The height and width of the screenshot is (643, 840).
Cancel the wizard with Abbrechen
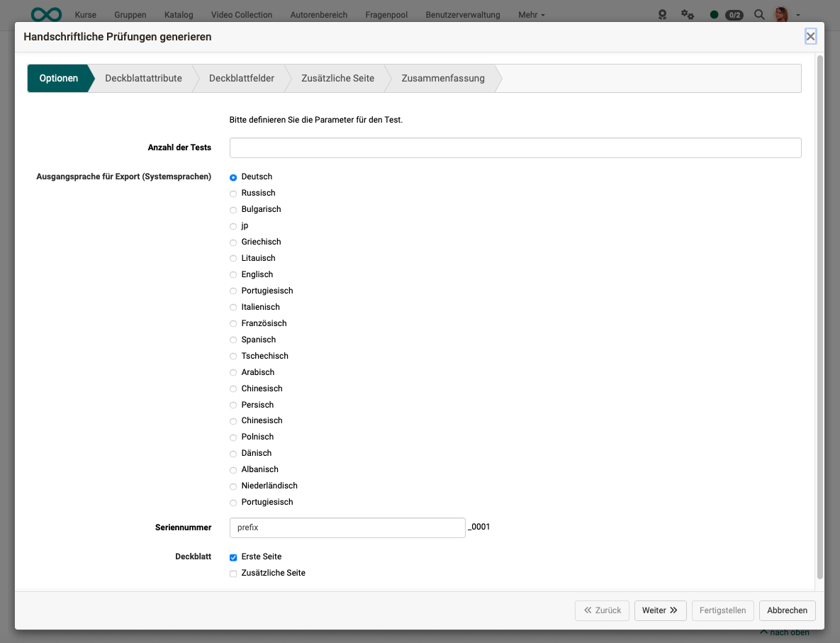[x=787, y=610]
